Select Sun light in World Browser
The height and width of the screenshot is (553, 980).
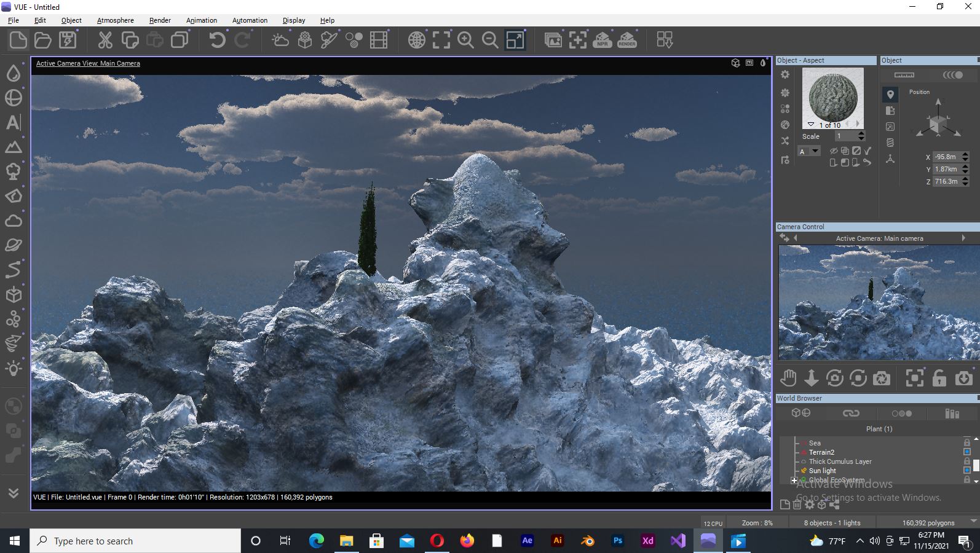tap(822, 470)
